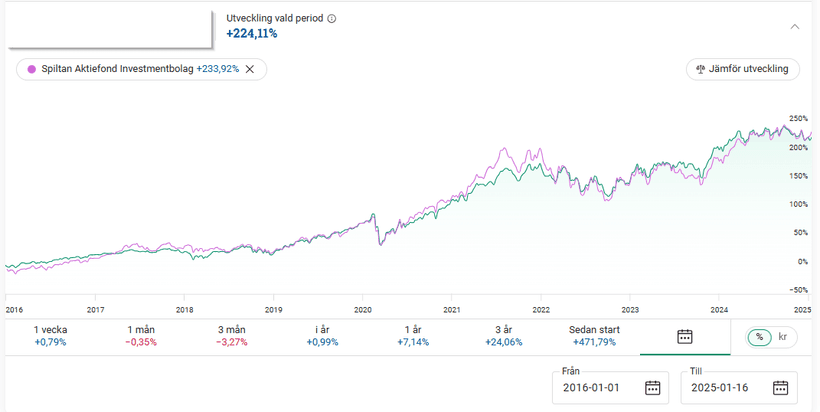Toggle display to percent (%)
The width and height of the screenshot is (820, 412).
click(760, 337)
